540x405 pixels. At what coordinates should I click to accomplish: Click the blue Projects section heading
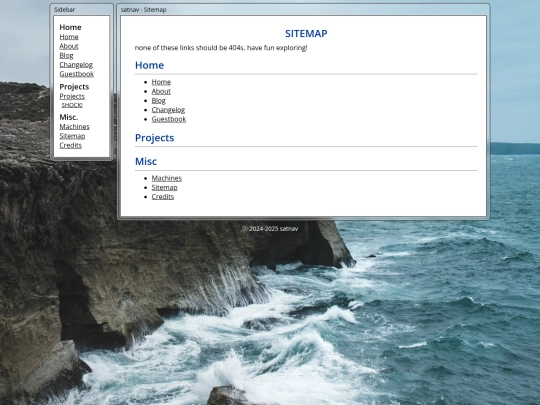pos(155,138)
